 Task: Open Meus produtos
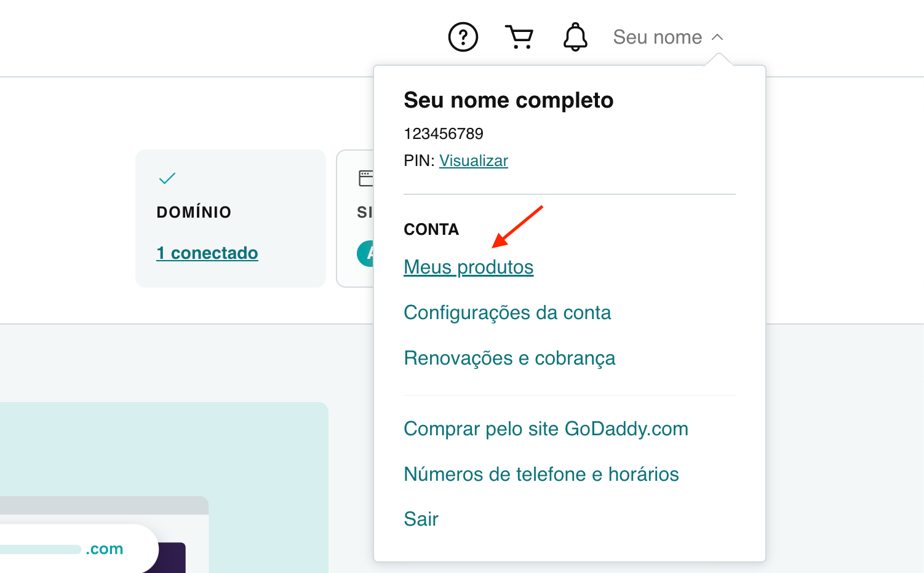click(468, 267)
